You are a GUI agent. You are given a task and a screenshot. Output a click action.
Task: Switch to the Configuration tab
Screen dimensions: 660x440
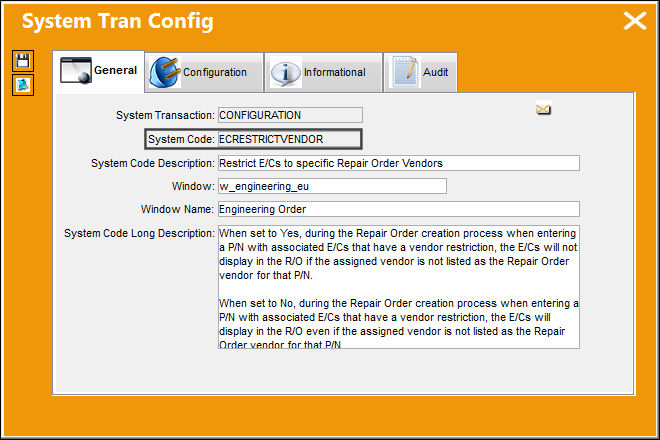[204, 72]
